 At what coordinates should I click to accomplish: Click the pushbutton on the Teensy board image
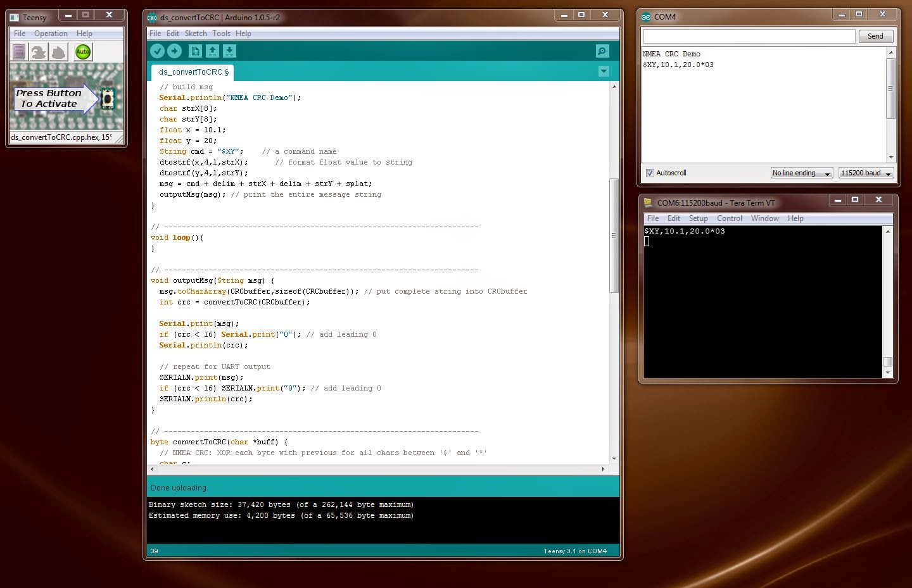(108, 99)
